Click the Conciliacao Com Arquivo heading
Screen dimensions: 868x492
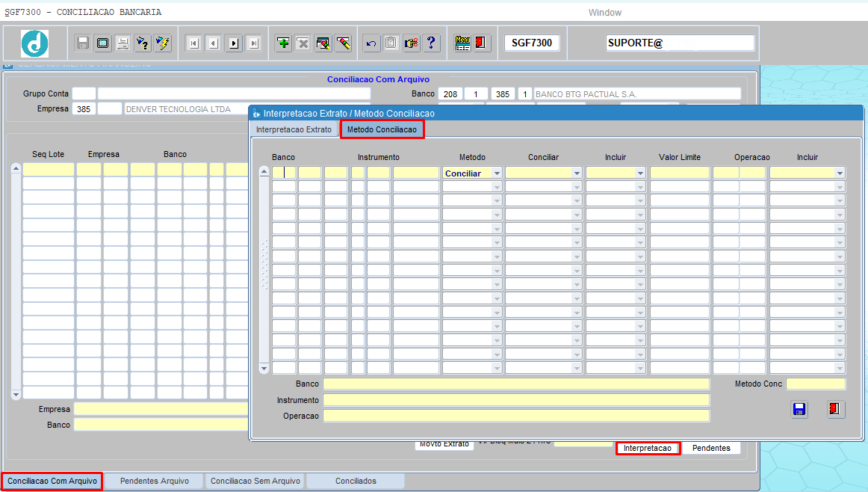pyautogui.click(x=378, y=79)
